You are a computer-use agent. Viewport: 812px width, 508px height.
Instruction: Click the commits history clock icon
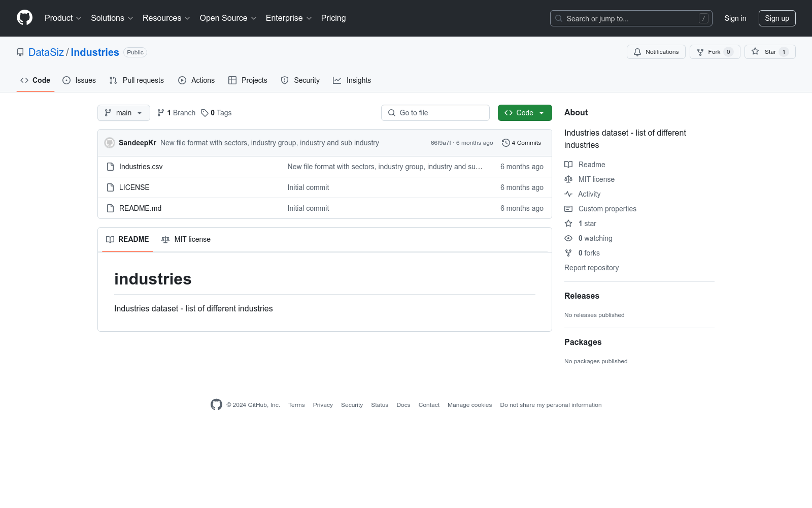click(x=505, y=143)
